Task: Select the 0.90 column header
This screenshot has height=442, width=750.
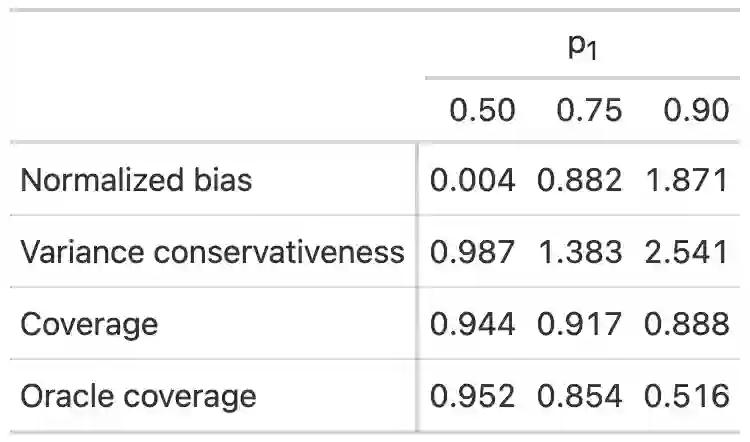Action: 696,109
